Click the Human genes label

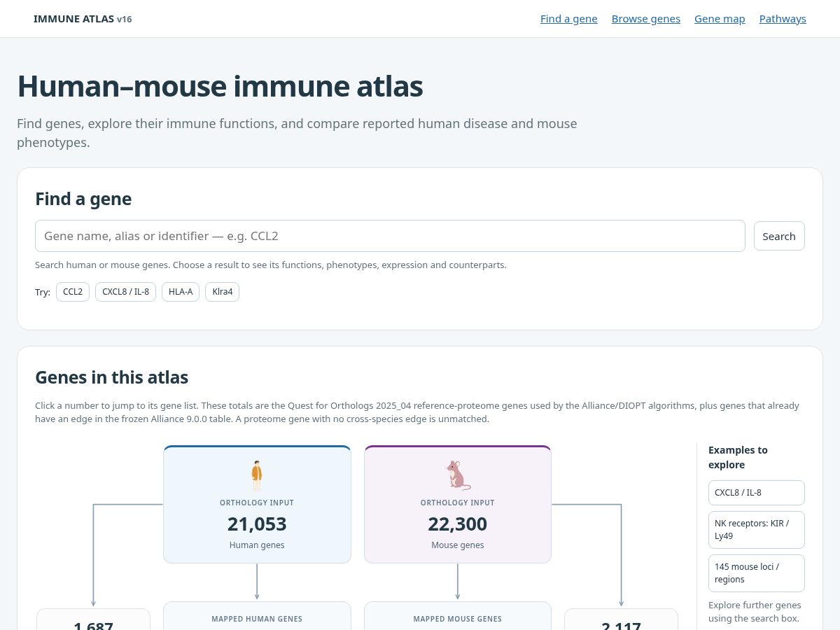tap(257, 545)
